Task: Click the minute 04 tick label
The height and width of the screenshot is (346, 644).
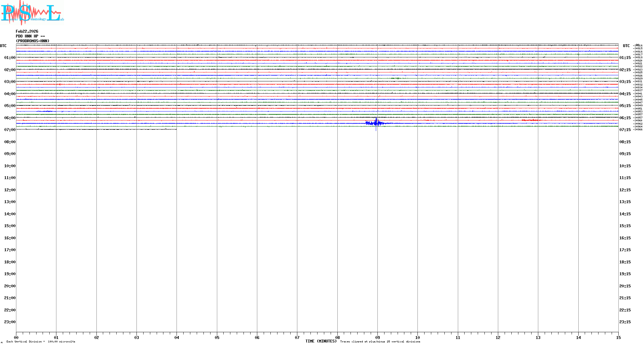Action: click(x=177, y=337)
